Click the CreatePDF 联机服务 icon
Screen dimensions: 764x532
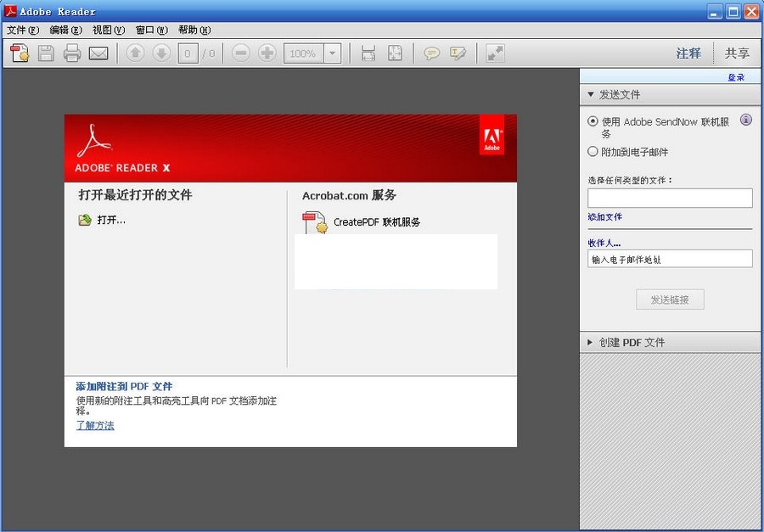tap(315, 222)
